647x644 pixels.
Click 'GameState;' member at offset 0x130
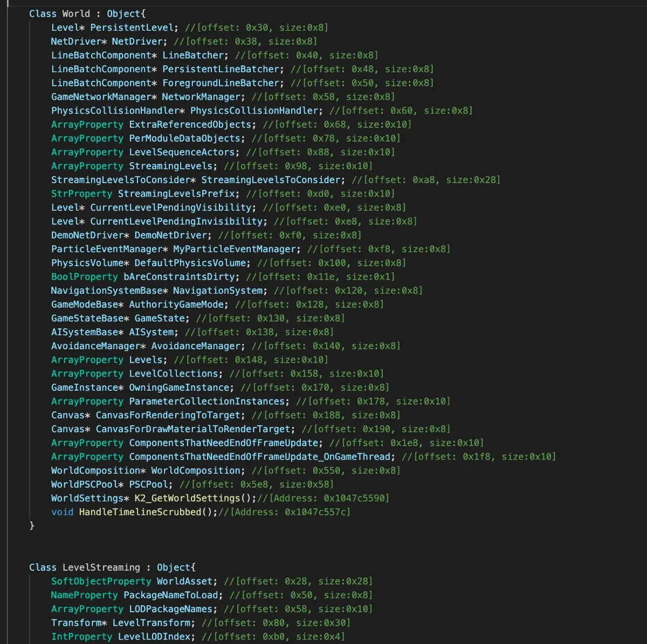162,318
